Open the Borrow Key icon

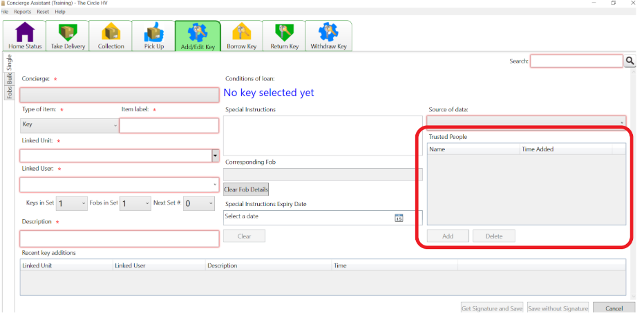tap(242, 32)
